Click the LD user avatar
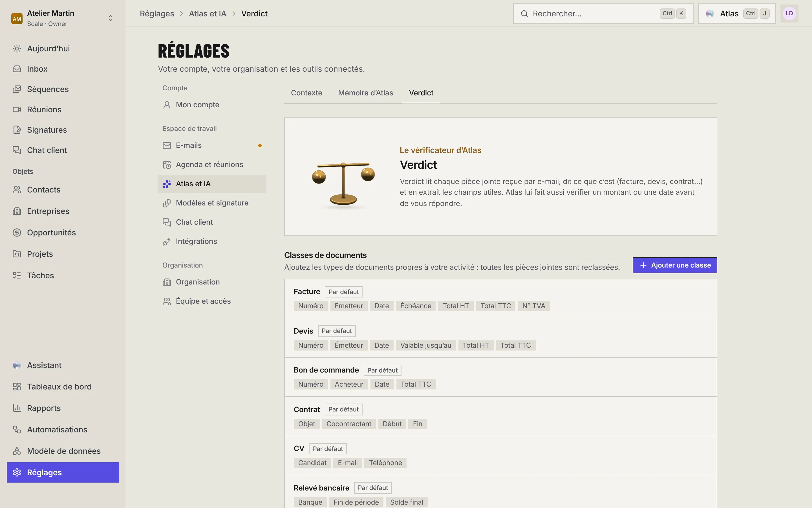812x508 pixels. click(x=789, y=14)
